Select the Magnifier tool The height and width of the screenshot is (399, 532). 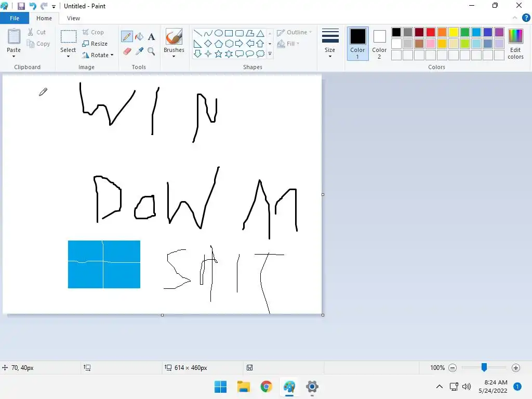coord(151,51)
